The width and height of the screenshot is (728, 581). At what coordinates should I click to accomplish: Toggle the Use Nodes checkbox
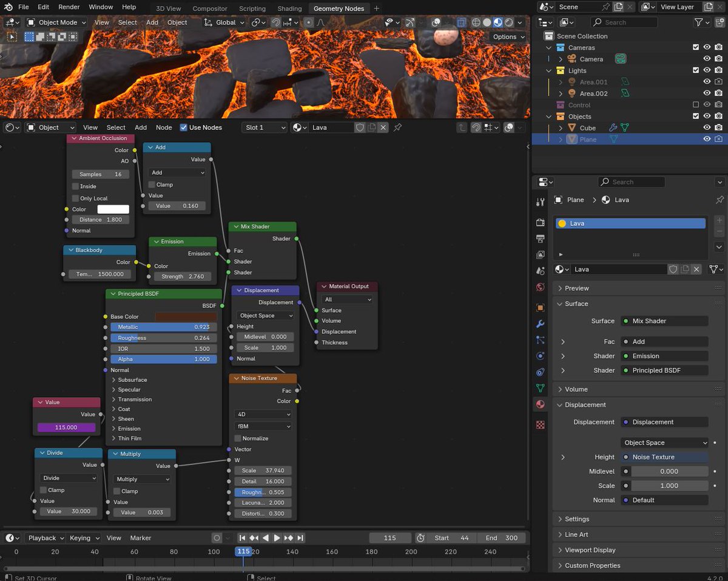(x=184, y=127)
